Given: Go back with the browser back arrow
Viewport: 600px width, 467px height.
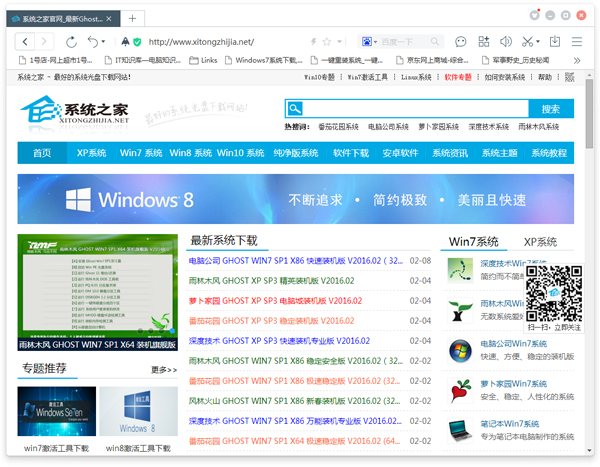Looking at the screenshot, I should pyautogui.click(x=25, y=41).
